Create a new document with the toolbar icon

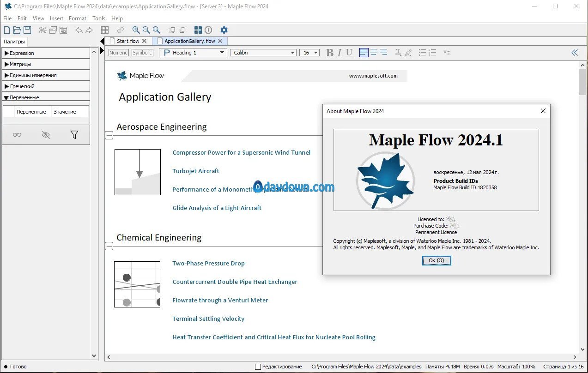pyautogui.click(x=7, y=30)
